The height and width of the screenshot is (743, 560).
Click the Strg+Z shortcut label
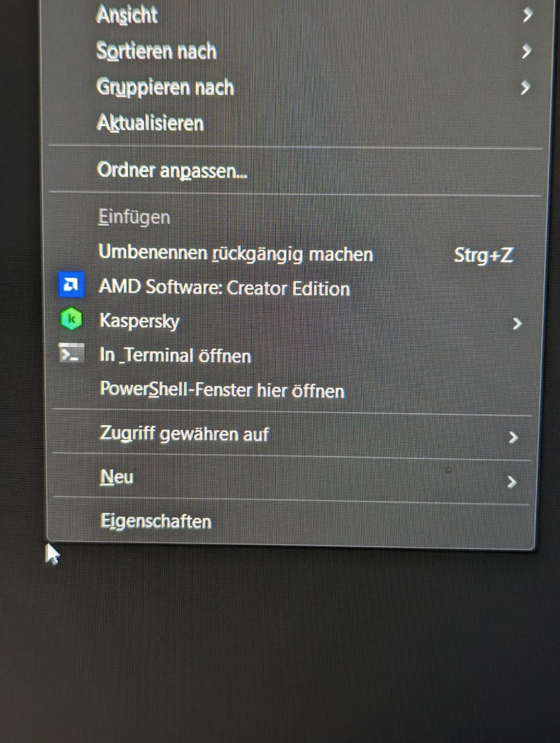click(483, 255)
